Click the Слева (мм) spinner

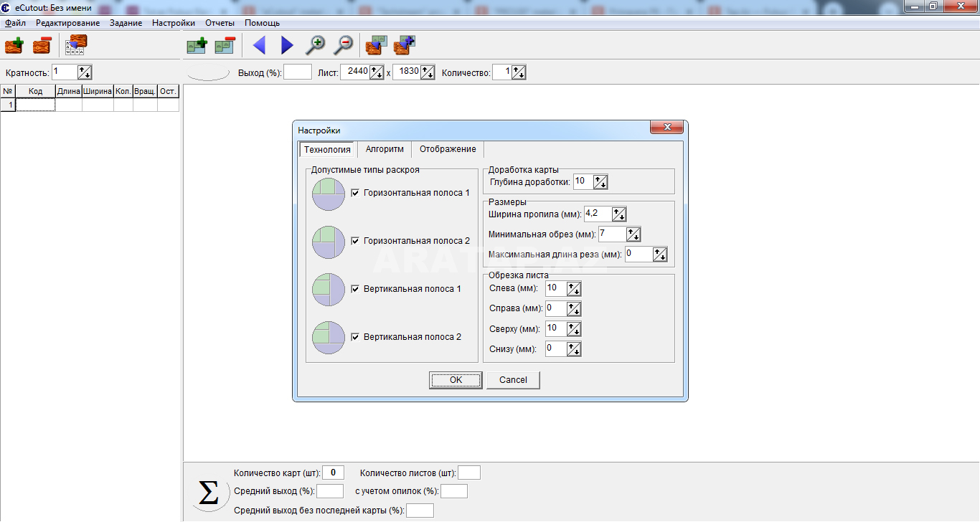[574, 289]
